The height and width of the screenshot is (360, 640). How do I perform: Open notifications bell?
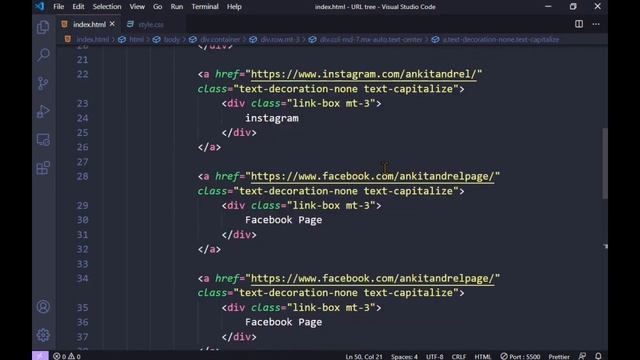[598, 356]
